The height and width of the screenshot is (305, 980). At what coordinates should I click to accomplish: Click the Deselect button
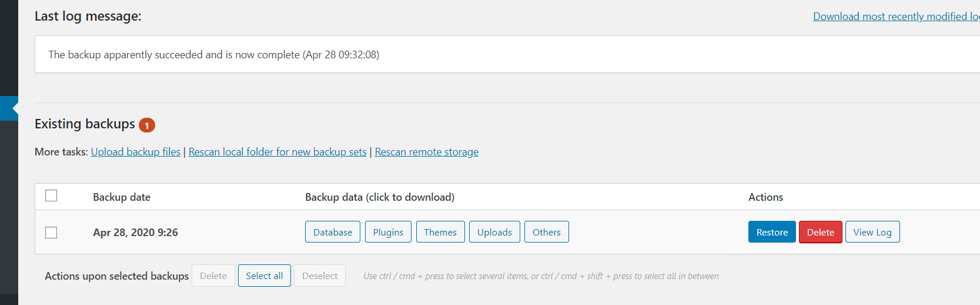coord(320,276)
